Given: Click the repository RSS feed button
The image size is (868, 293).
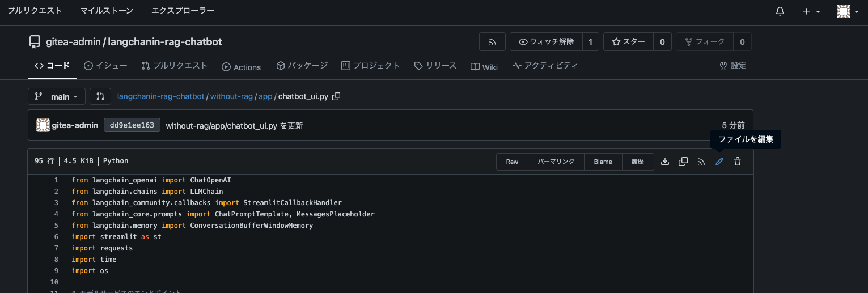Looking at the screenshot, I should point(492,42).
